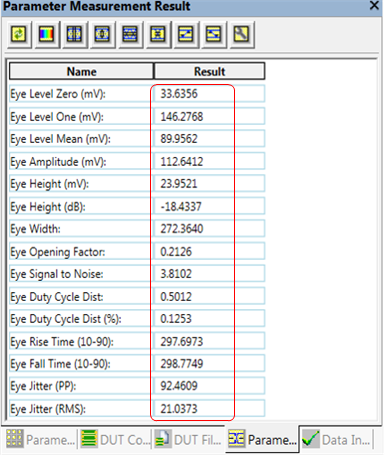Close the Parameter Measurement Result panel

coord(375,5)
